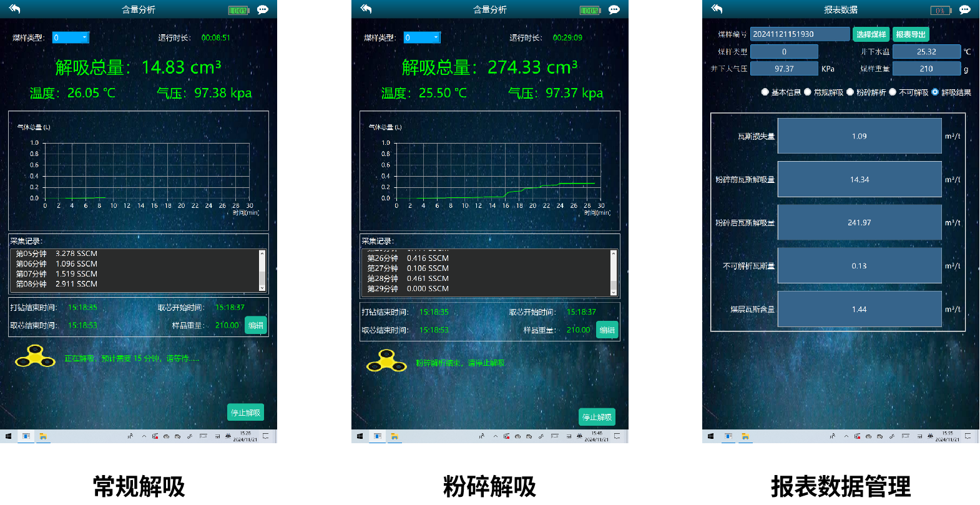980x505 pixels.
Task: Go back from the 00:08:51 runtime screen
Action: (14, 9)
